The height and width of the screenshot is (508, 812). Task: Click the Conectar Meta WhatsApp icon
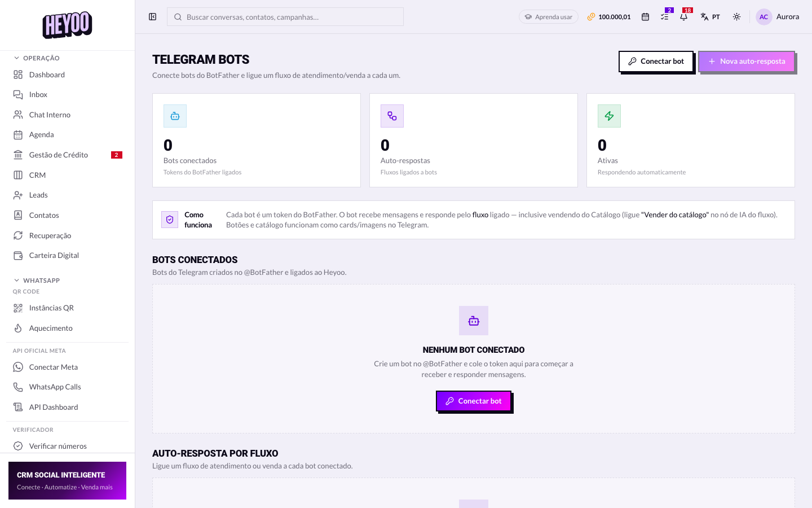18,367
